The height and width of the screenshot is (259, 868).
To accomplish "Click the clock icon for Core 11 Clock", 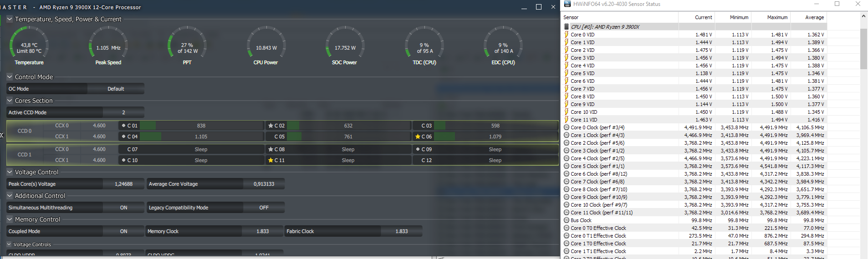I will (567, 213).
